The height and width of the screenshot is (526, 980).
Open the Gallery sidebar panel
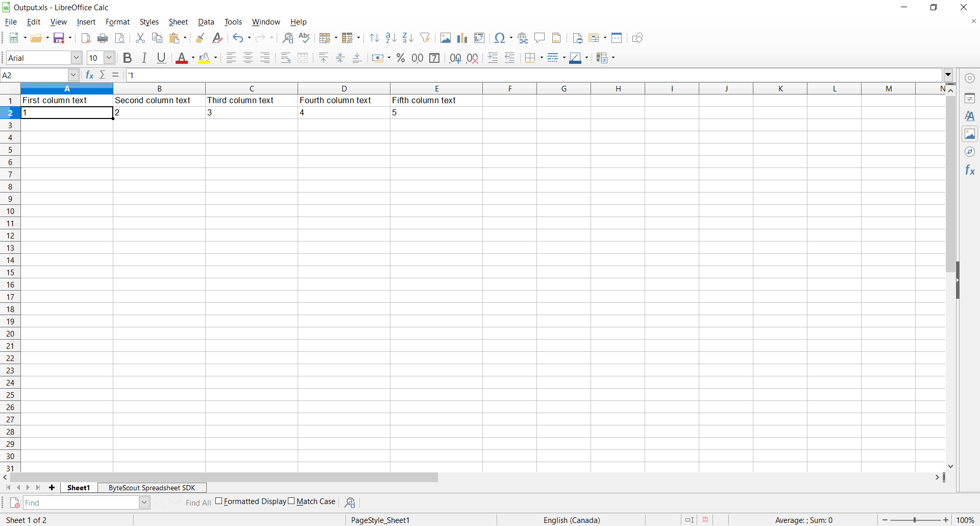970,134
